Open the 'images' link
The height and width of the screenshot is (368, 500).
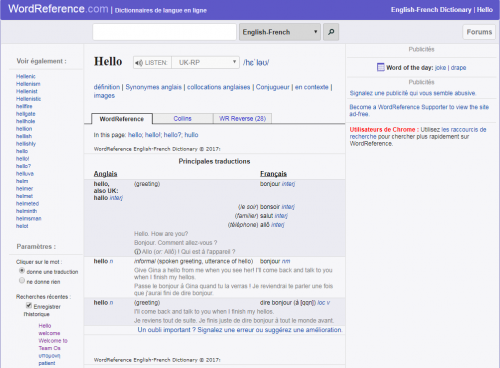pos(104,96)
